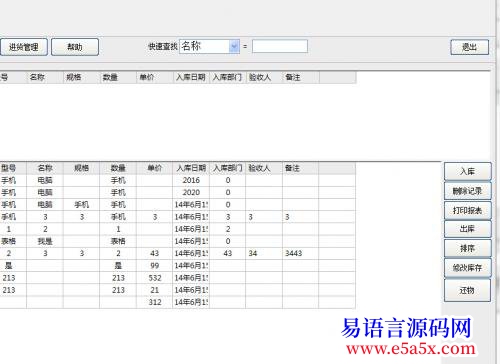Image resolution: width=500 pixels, height=364 pixels.
Task: Select 入库日期 cell in the 312 row
Action: (191, 302)
